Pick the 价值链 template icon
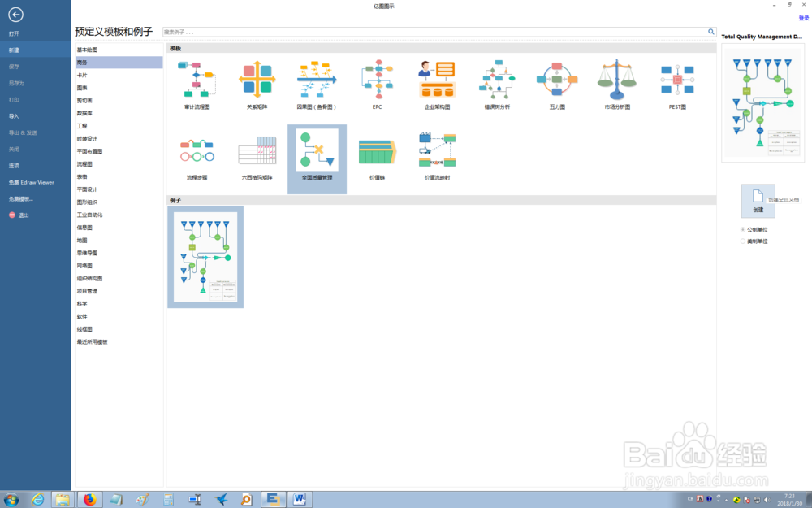Screen dimensions: 812x508 click(x=377, y=150)
